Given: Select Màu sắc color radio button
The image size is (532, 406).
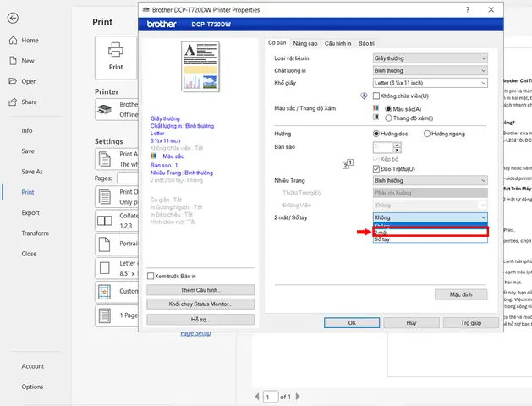Looking at the screenshot, I should (388, 109).
